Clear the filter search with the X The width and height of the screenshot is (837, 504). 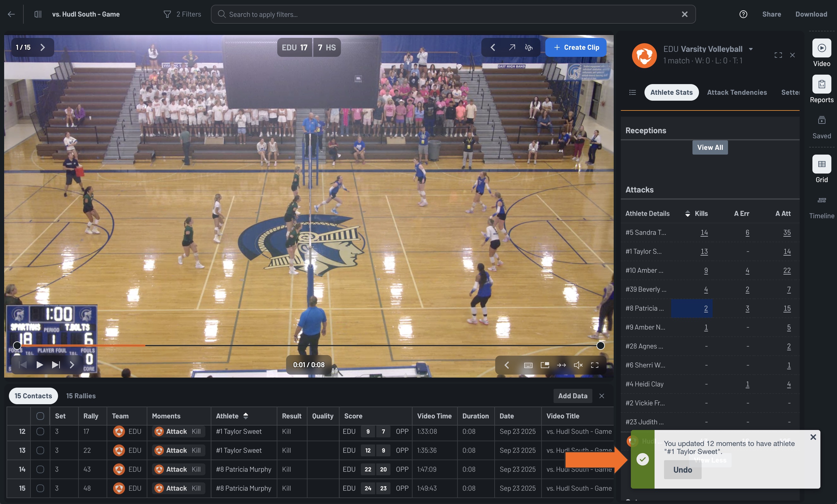click(684, 14)
